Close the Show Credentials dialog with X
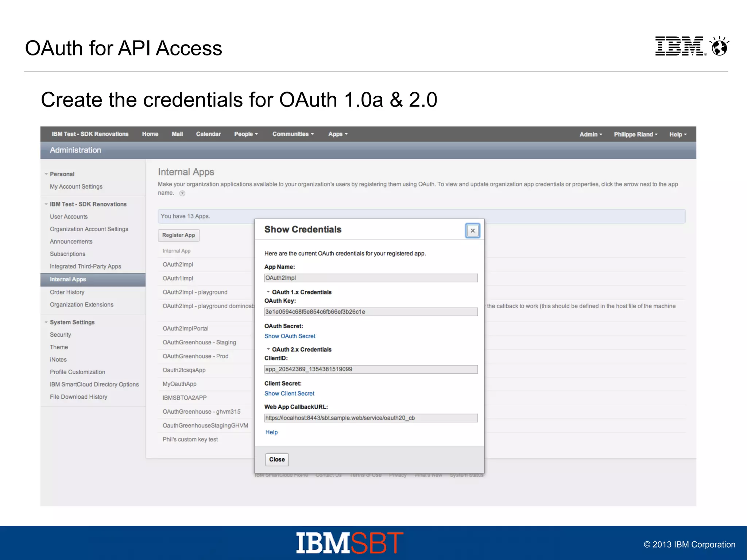Screen dimensions: 747x560 (x=472, y=231)
